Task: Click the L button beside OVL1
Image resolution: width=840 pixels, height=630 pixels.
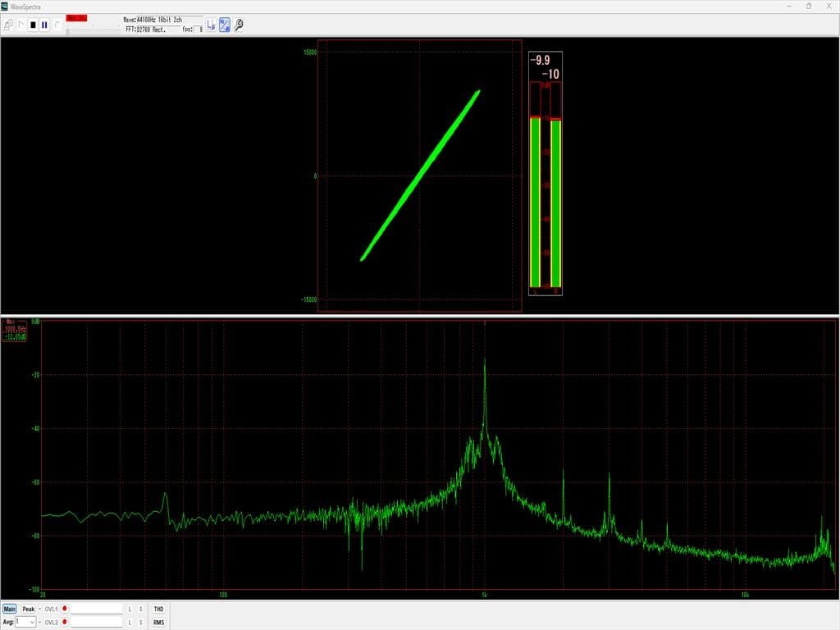Action: tap(130, 609)
